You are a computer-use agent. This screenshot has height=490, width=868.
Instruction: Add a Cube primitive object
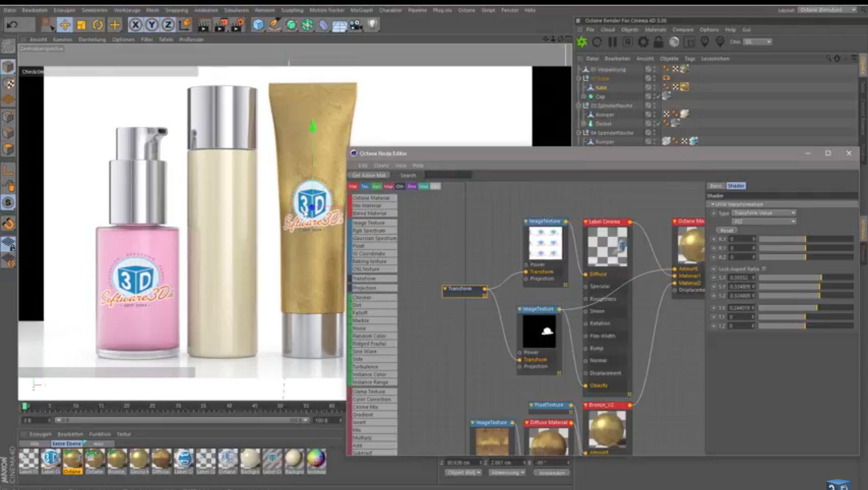[x=258, y=25]
